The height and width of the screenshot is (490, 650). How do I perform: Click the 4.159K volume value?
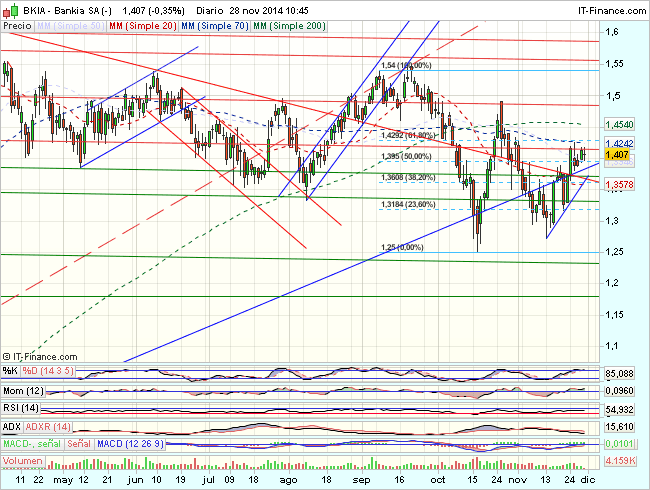point(621,461)
